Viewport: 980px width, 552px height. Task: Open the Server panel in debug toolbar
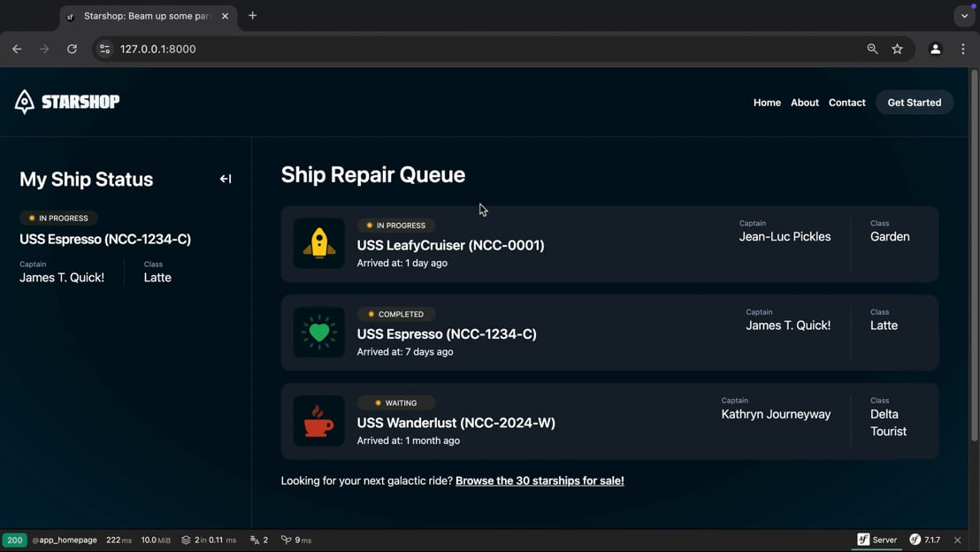pos(877,540)
